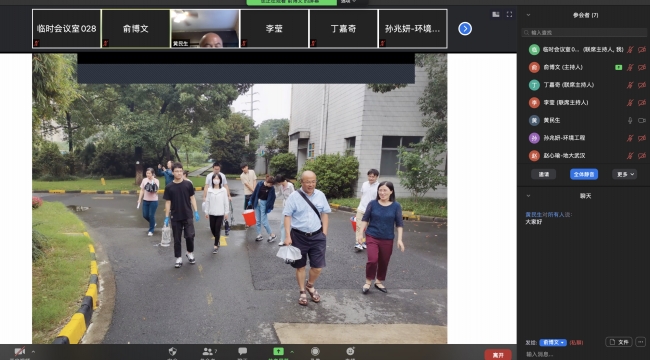Viewport: 650px width, 360px height.
Task: Switch gallery view layout icon
Action: click(x=496, y=15)
